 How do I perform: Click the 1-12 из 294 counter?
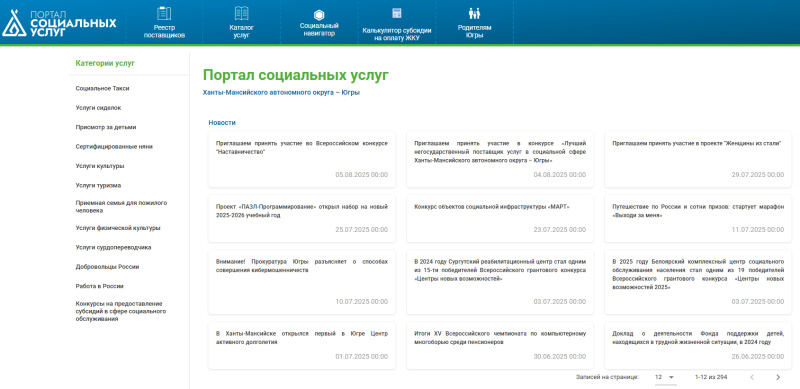pyautogui.click(x=711, y=377)
